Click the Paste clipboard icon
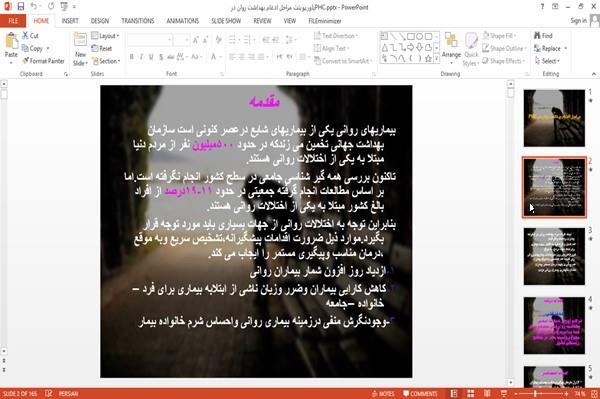Viewport: 600px width, 399px height. point(11,41)
